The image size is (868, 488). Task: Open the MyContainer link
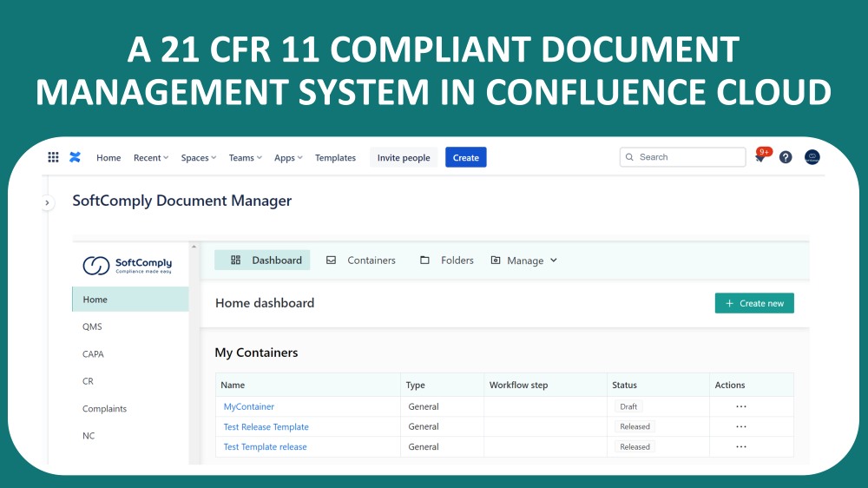248,406
